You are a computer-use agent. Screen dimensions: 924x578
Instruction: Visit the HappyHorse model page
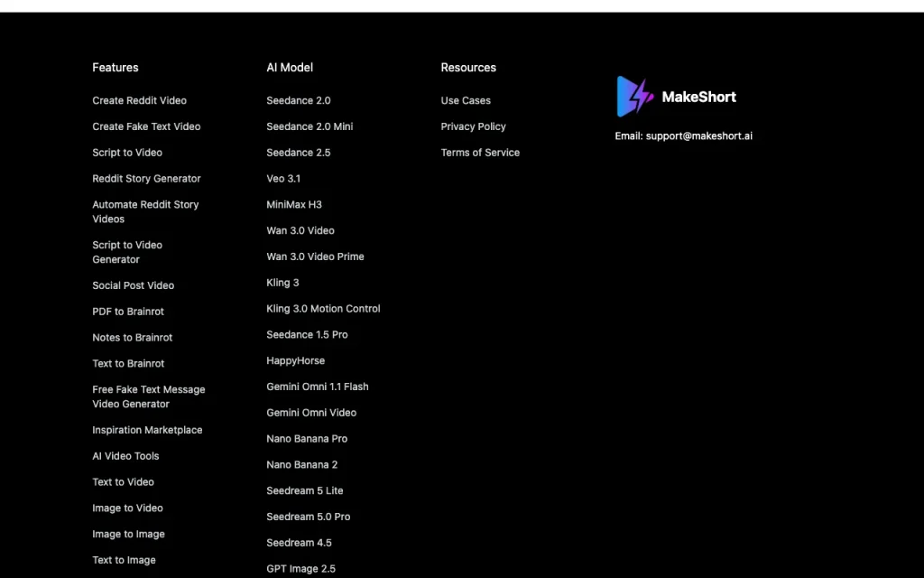[x=295, y=360]
